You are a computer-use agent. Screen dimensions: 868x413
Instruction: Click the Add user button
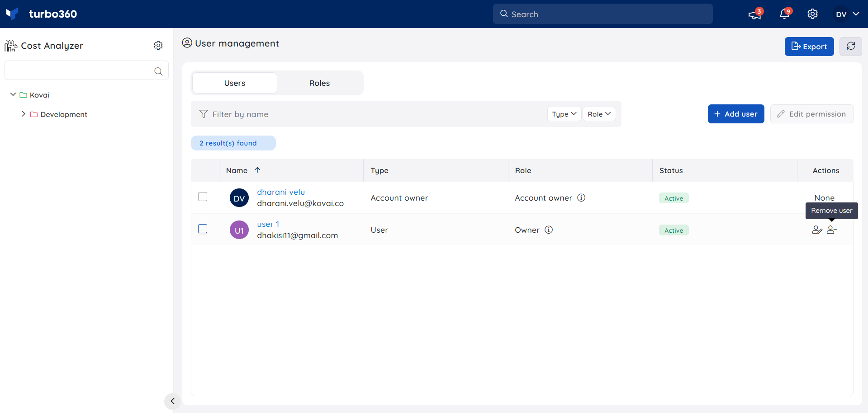[735, 114]
